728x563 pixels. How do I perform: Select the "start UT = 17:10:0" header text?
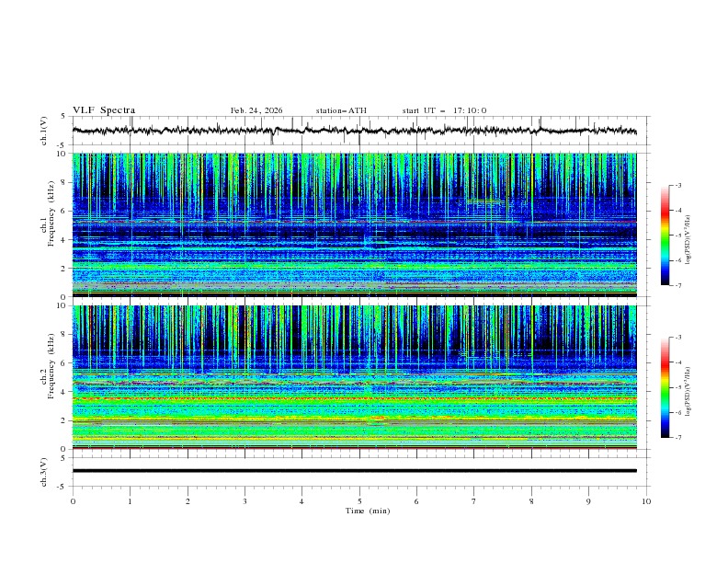coord(444,110)
